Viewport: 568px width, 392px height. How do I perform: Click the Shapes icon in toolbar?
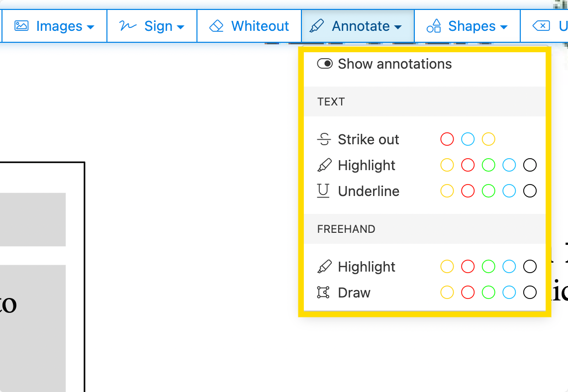tap(434, 26)
